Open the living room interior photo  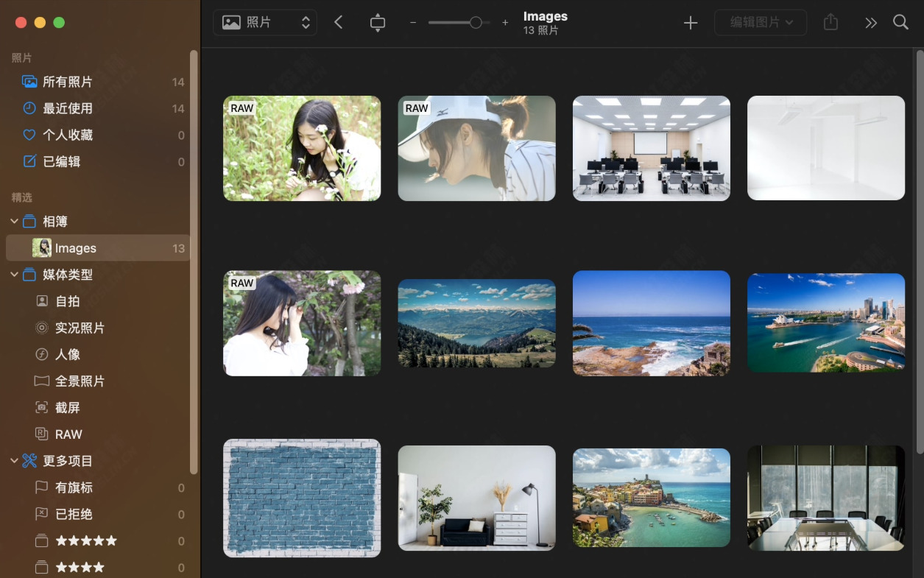pos(477,498)
